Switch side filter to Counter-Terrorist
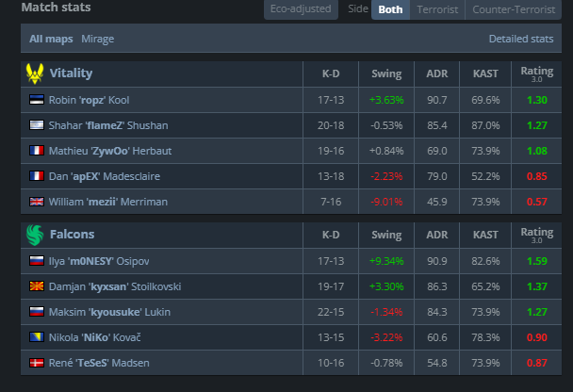573x392 pixels. pyautogui.click(x=514, y=9)
